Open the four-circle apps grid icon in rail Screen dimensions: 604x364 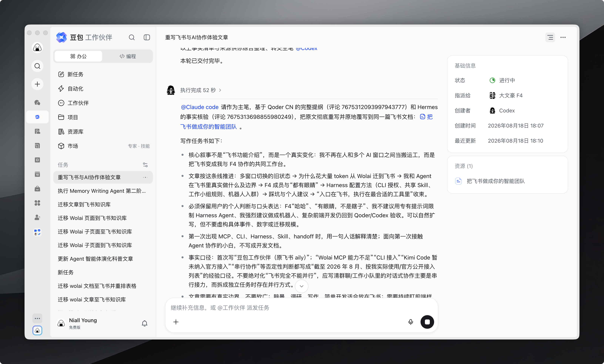tap(37, 203)
